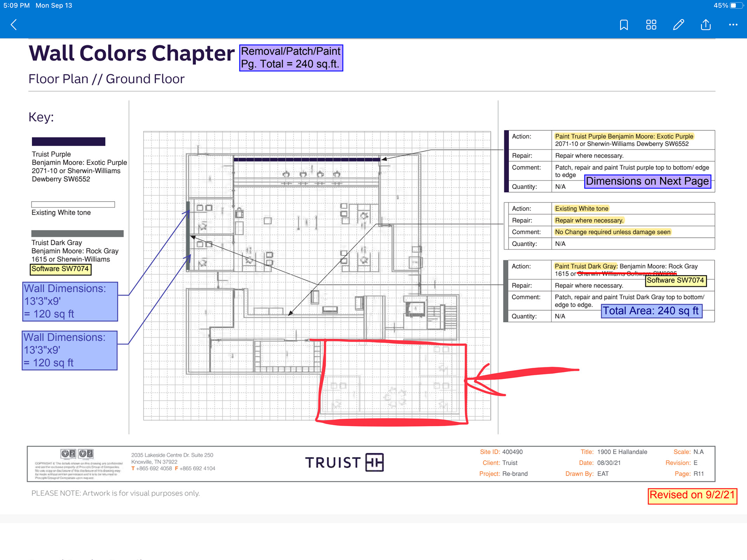
Task: Tap the yellow Software SW7074 note in key
Action: pos(60,269)
